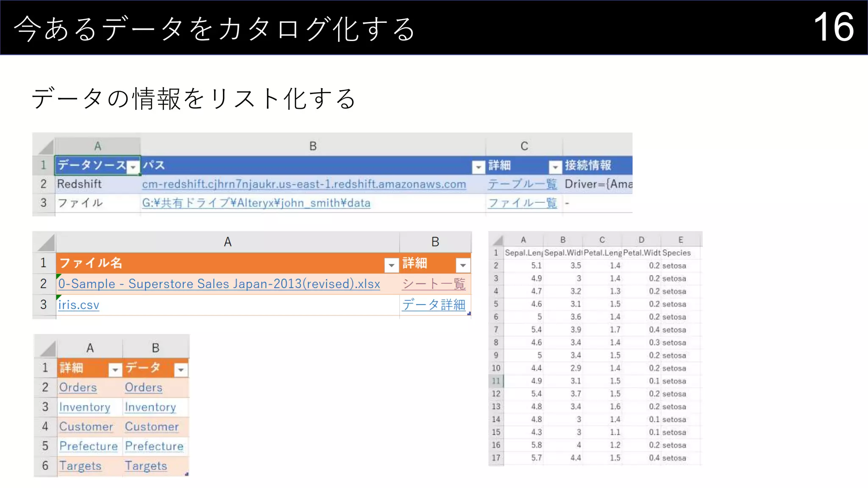This screenshot has width=868, height=488.
Task: Follow the シート一覧 link
Action: (434, 284)
